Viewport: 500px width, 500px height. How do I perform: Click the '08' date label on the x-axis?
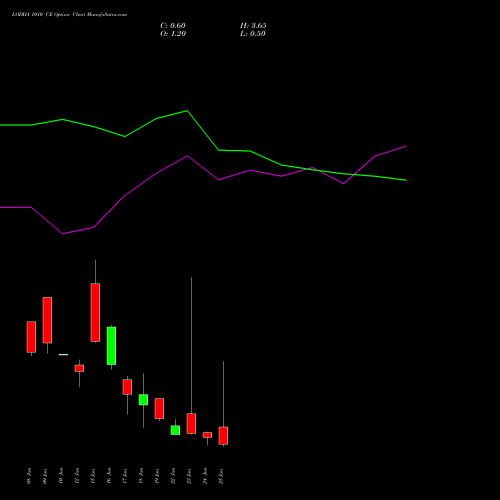click(29, 476)
